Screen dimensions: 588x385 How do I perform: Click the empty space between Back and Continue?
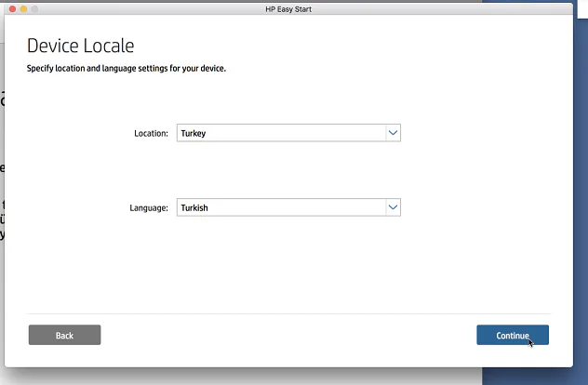pyautogui.click(x=288, y=335)
